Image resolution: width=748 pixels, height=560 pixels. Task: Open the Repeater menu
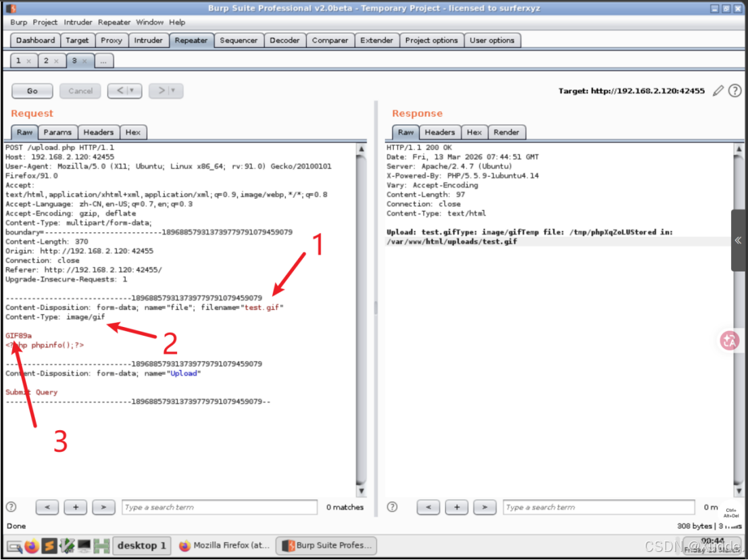click(114, 22)
